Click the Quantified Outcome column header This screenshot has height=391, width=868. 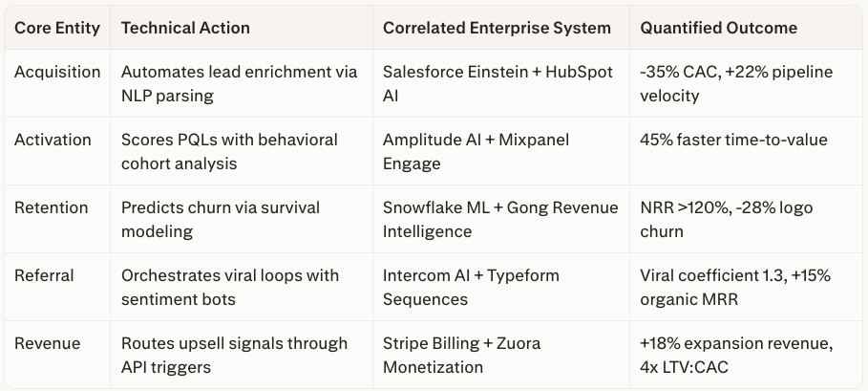(718, 28)
